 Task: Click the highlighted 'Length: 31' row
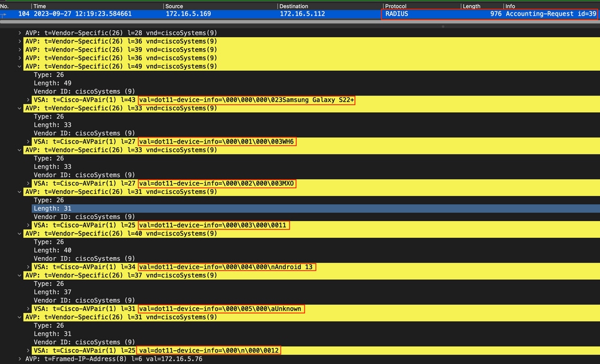coord(316,208)
